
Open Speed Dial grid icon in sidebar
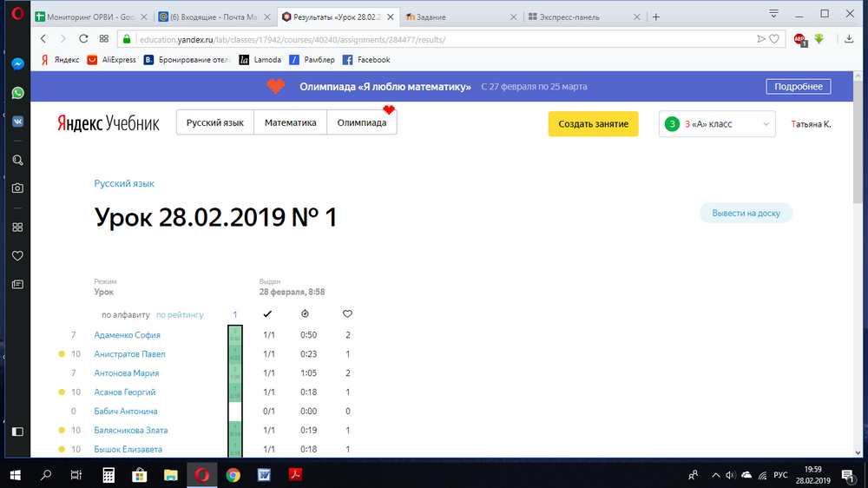[x=17, y=228]
